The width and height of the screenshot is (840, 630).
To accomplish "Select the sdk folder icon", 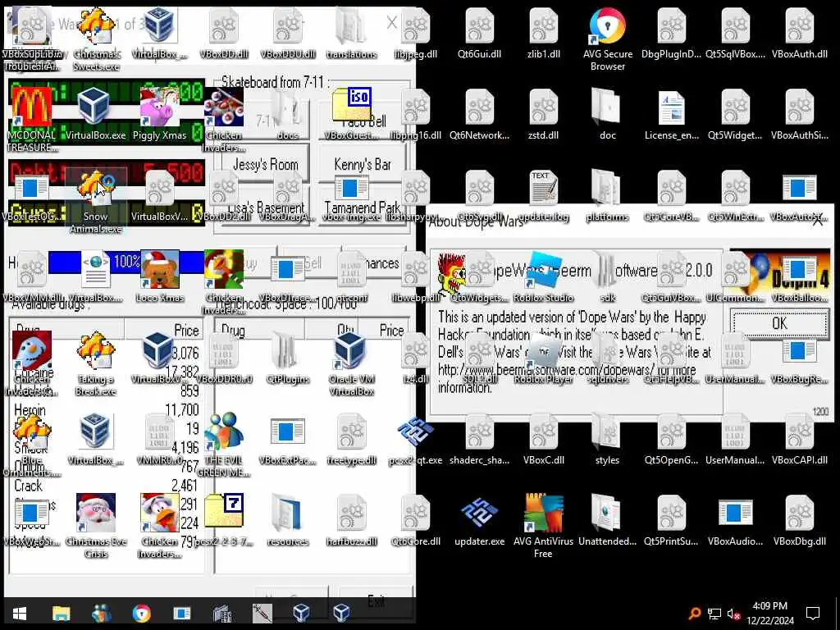I will [x=608, y=276].
